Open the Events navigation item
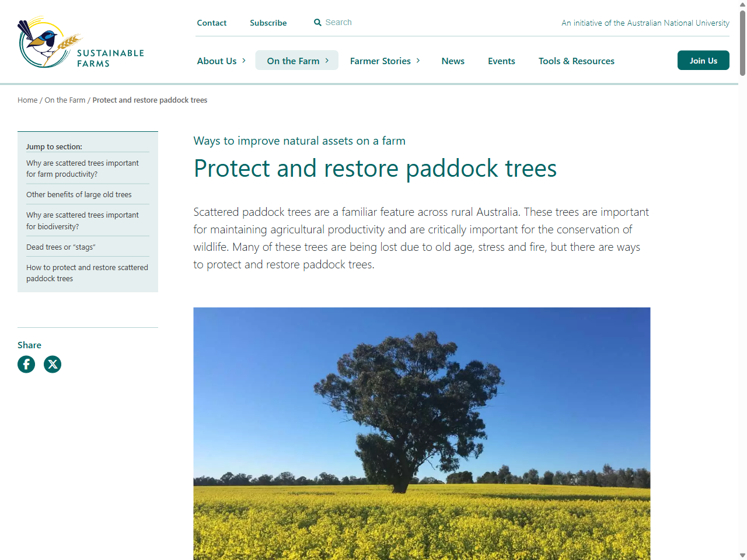The image size is (747, 560). 501,61
